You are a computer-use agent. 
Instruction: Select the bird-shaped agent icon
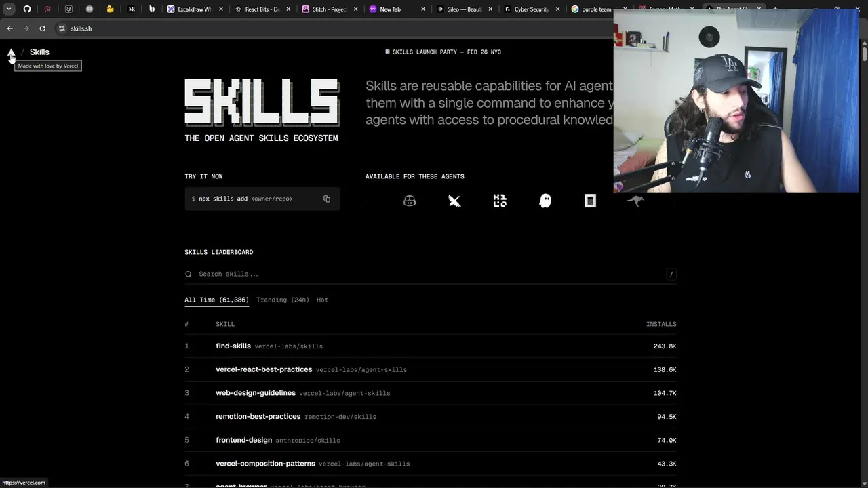click(454, 201)
